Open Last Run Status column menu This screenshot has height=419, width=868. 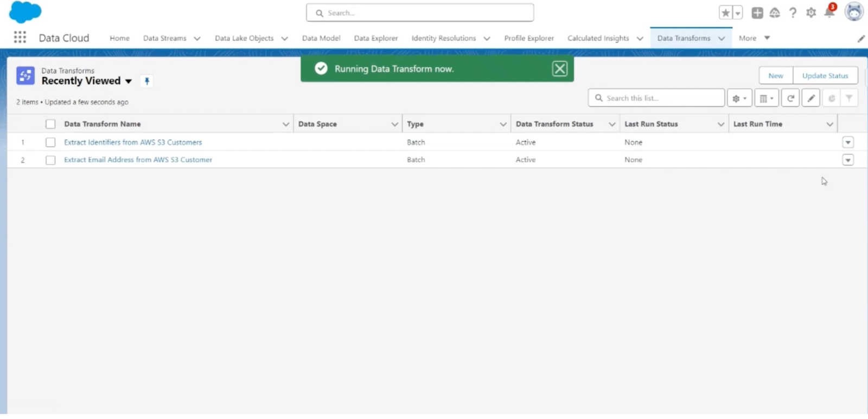(721, 124)
